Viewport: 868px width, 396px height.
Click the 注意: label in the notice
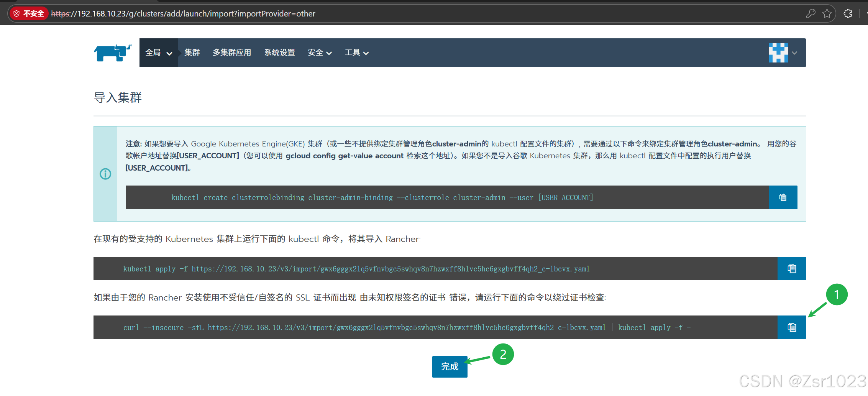134,144
